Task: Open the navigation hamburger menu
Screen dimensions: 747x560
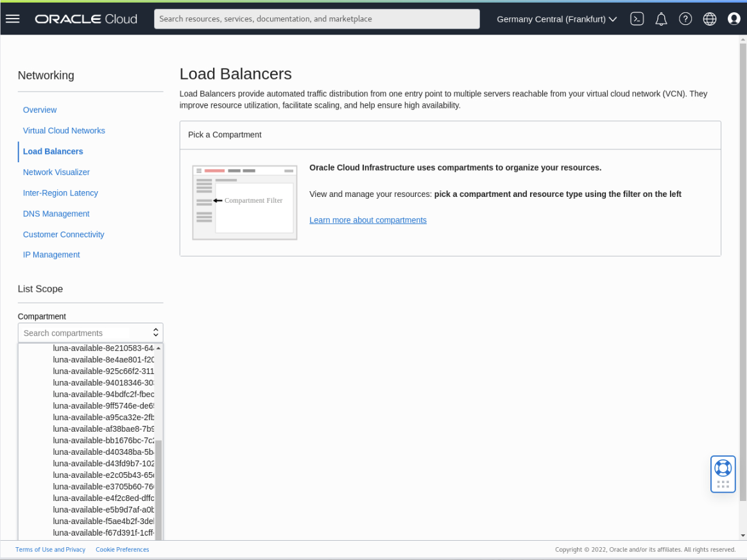Action: [x=12, y=18]
